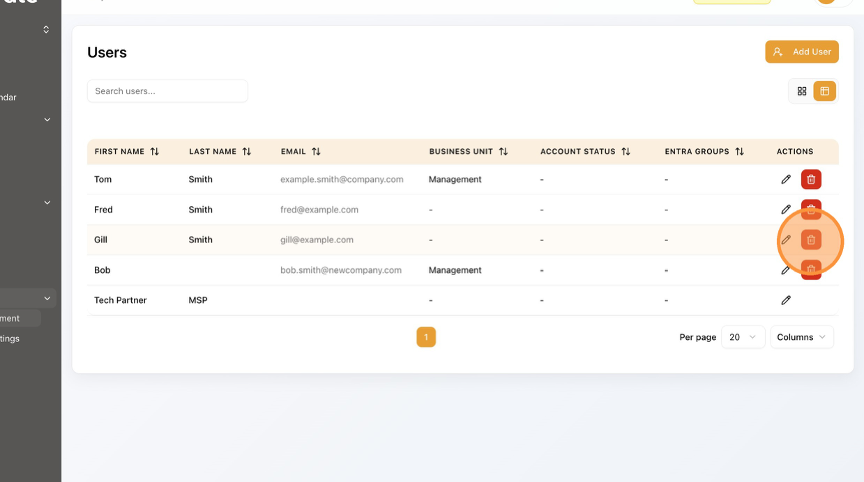The height and width of the screenshot is (482, 864).
Task: Edit the user Bob
Action: coord(786,270)
